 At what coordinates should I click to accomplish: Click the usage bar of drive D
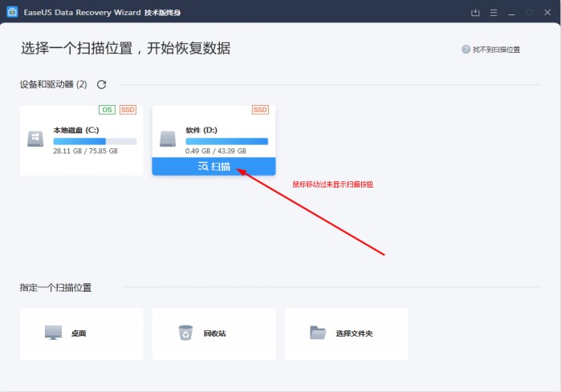(227, 141)
